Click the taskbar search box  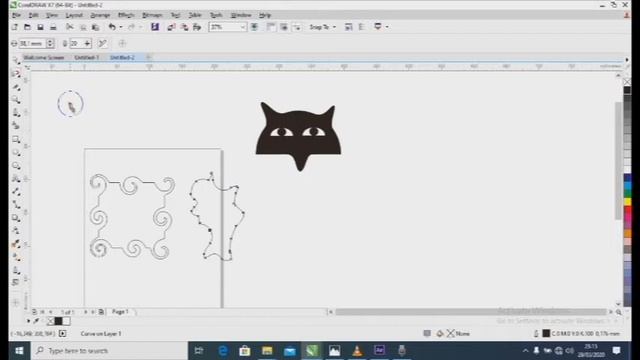click(x=109, y=351)
